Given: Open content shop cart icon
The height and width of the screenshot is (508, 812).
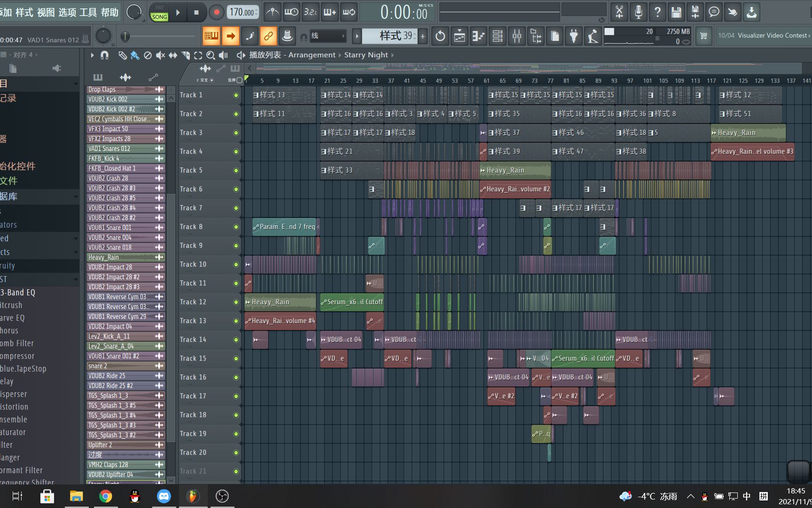Looking at the screenshot, I should pyautogui.click(x=703, y=36).
